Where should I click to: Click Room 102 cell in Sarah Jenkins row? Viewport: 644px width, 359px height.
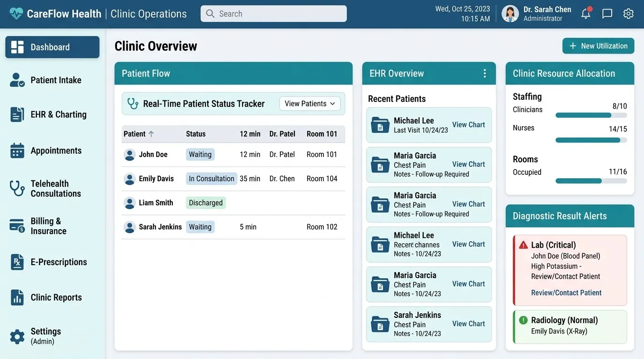point(322,227)
